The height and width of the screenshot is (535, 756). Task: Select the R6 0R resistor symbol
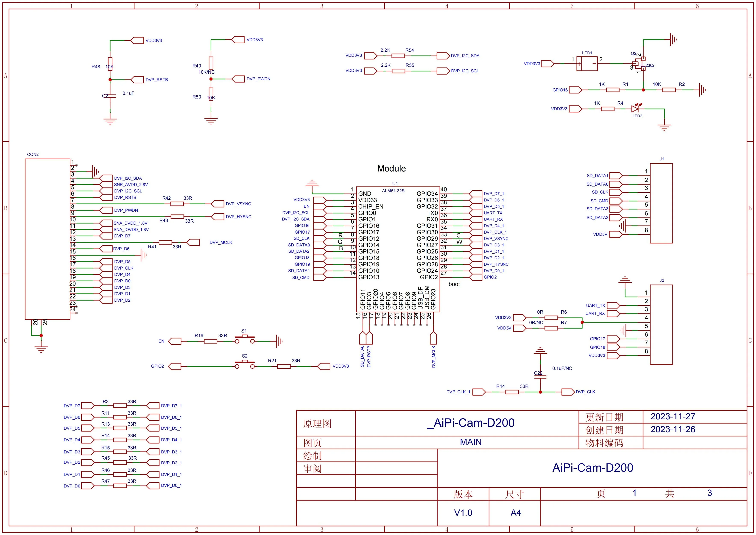click(551, 317)
